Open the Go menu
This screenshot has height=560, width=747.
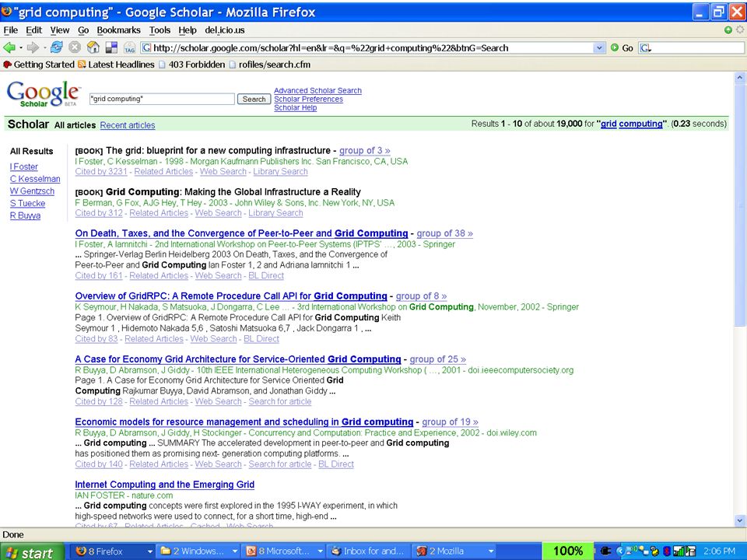[83, 30]
